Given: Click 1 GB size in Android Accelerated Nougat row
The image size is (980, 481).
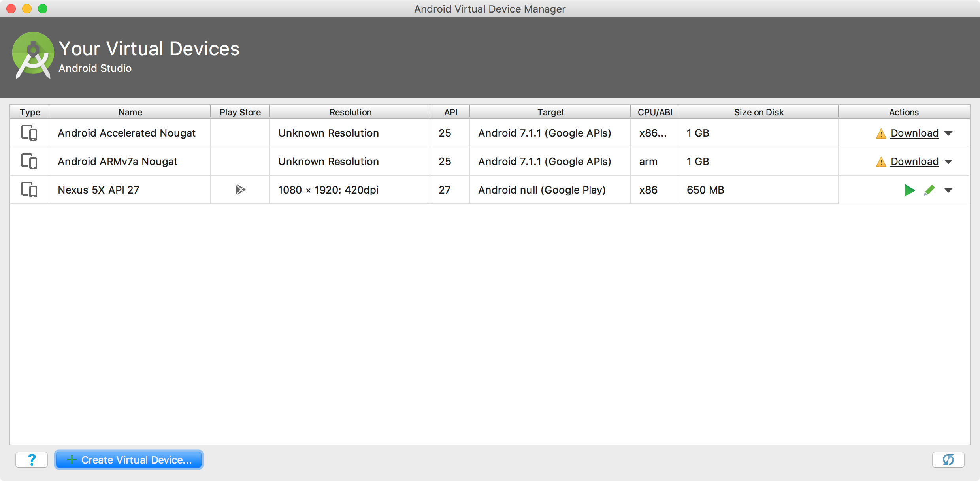Looking at the screenshot, I should [x=698, y=133].
